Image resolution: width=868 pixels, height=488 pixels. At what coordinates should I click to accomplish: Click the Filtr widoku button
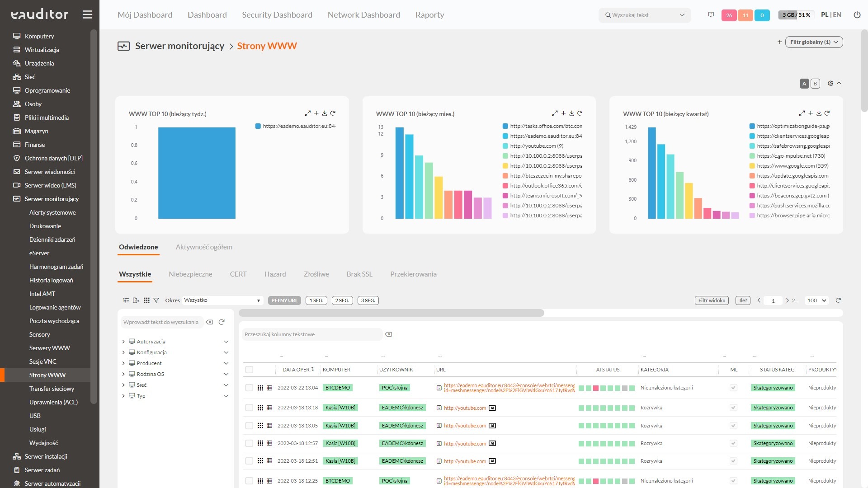pyautogui.click(x=712, y=300)
